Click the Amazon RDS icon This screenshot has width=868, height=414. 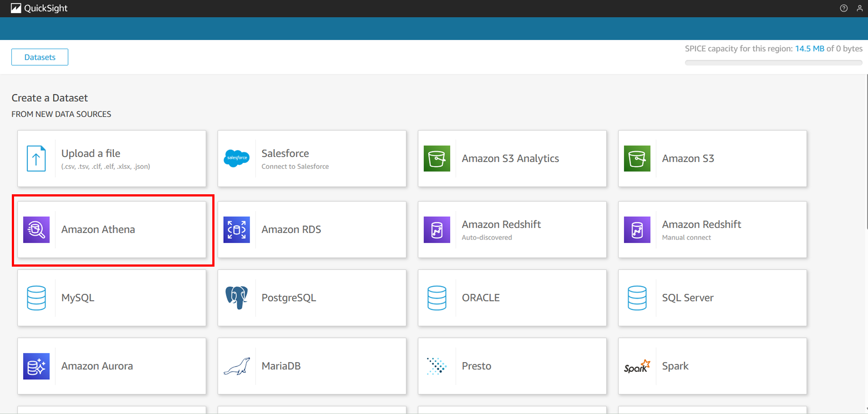236,229
